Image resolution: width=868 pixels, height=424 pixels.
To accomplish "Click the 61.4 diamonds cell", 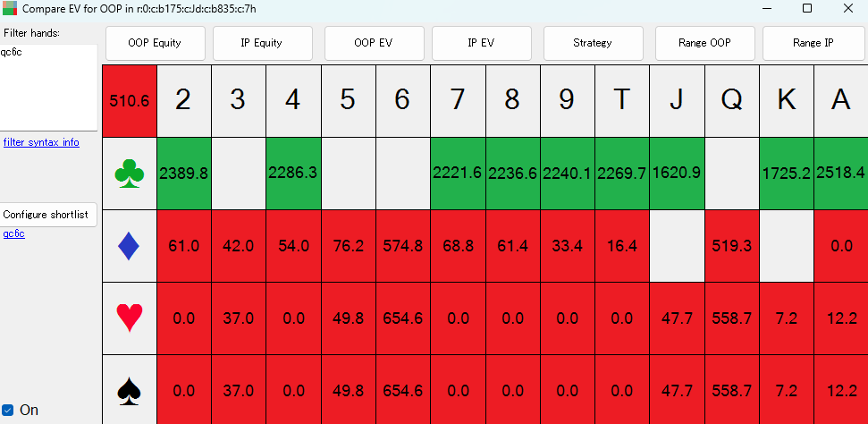I will pos(513,246).
